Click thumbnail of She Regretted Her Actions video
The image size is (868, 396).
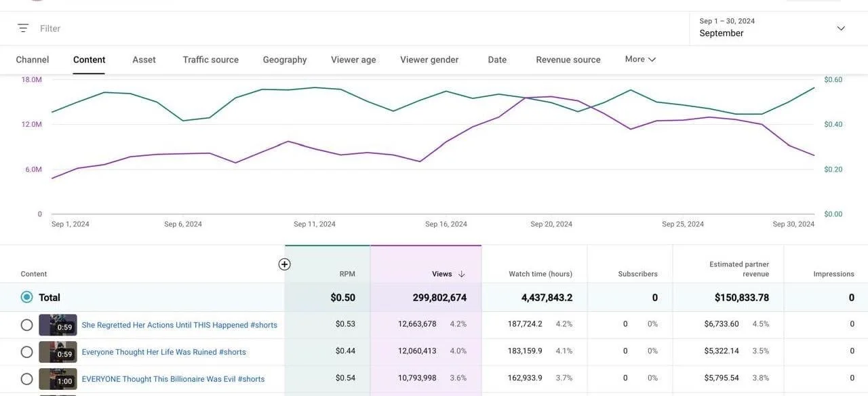(58, 325)
